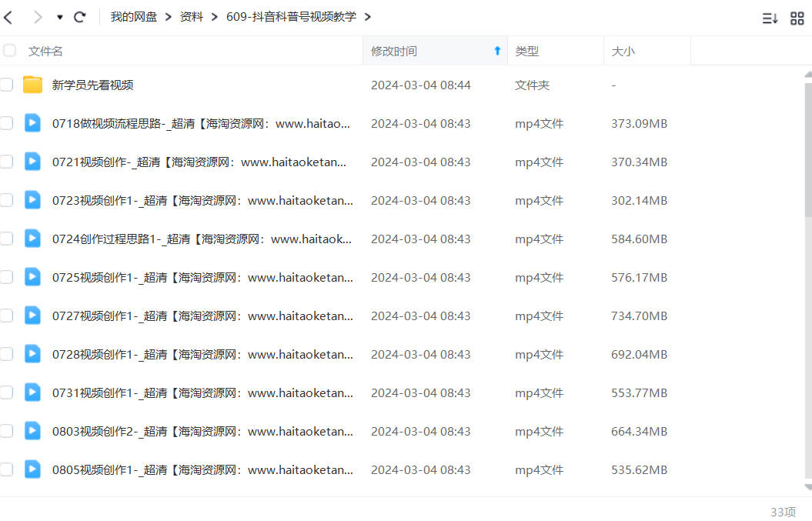The height and width of the screenshot is (521, 812).
Task: Click video icon of 0723视频创作1
Action: pyautogui.click(x=32, y=199)
